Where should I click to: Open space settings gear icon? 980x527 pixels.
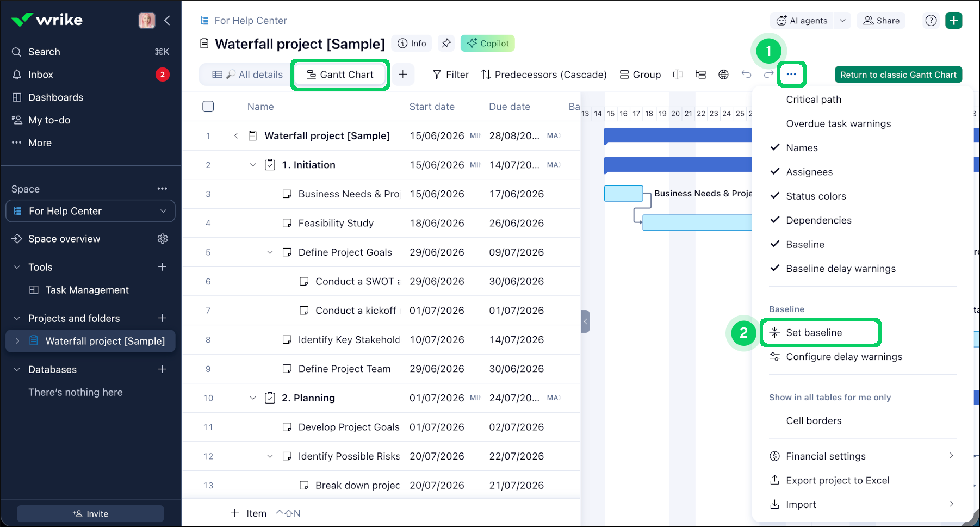point(163,239)
